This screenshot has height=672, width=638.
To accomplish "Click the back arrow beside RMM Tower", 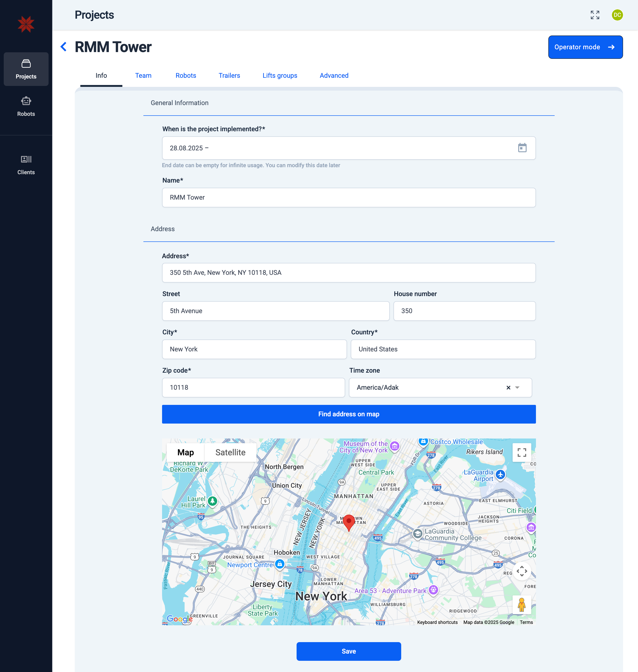I will (x=64, y=47).
